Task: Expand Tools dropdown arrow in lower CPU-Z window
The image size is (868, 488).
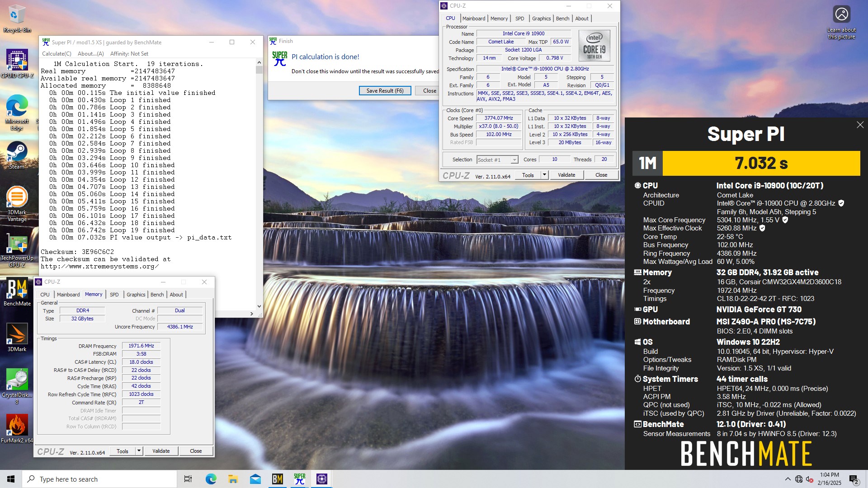Action: pyautogui.click(x=139, y=451)
